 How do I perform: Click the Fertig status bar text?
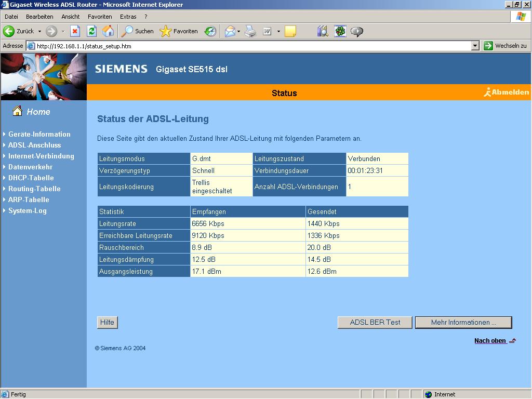[x=18, y=394]
